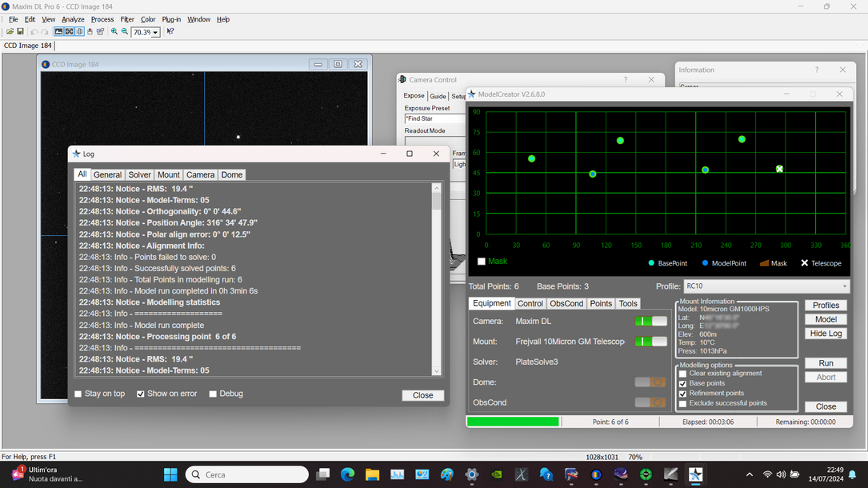Click the context help arrow icon

[170, 32]
